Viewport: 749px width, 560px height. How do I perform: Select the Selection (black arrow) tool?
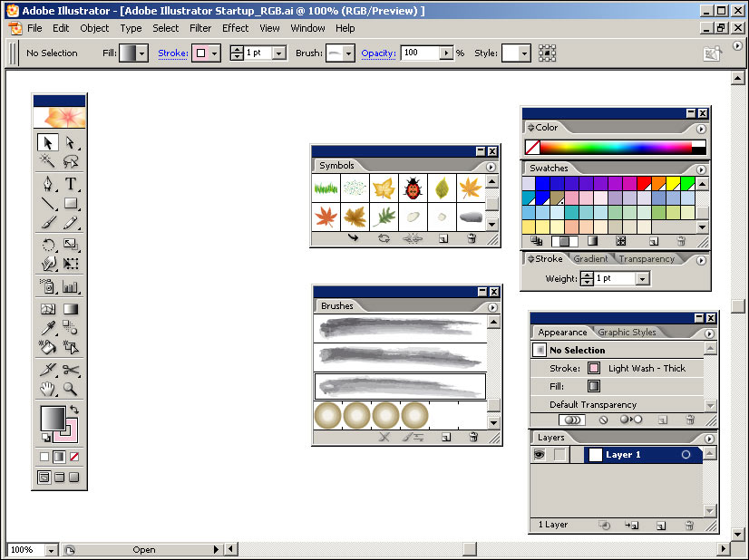click(48, 142)
